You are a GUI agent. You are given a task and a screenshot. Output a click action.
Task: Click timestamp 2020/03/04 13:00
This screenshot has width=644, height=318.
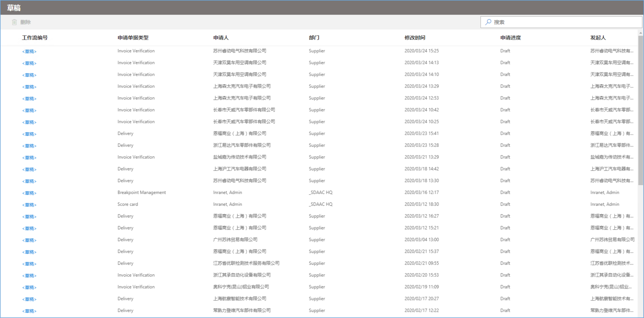(x=422, y=239)
